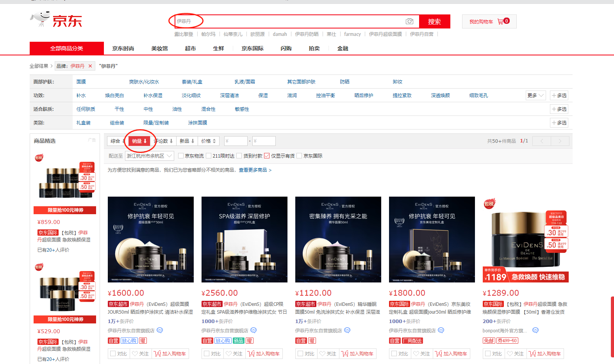Select 干性 skin type filter
Screen dimensions: 614x364
pos(120,109)
